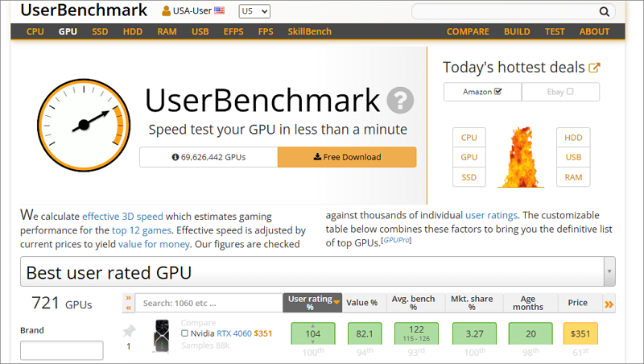Follow the user ratings link
Screen dimensions: 644x364
[491, 215]
